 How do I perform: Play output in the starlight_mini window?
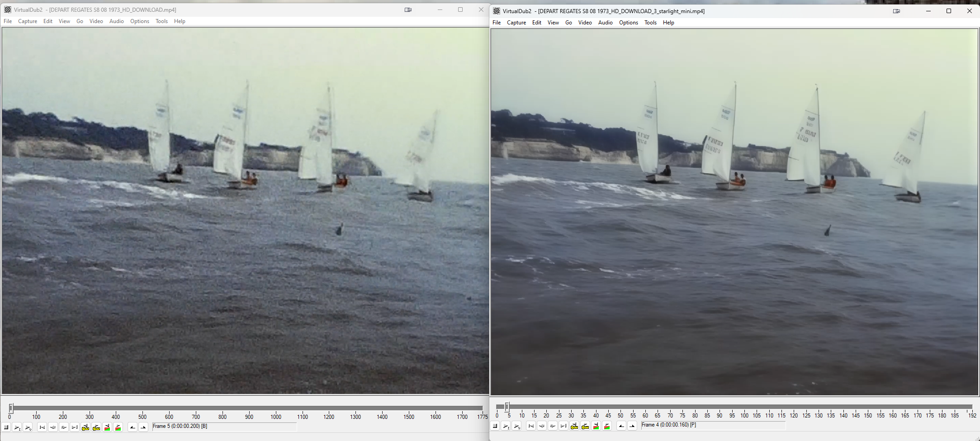[x=517, y=426]
